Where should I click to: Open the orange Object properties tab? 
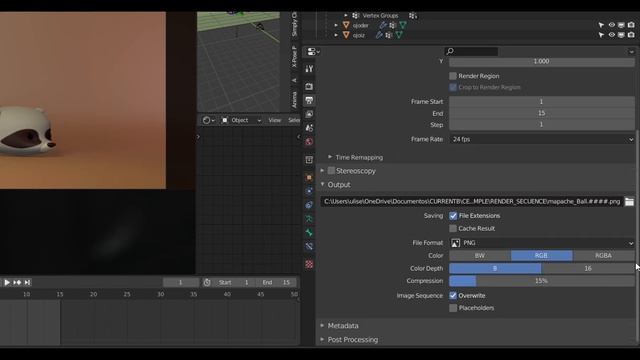309,177
